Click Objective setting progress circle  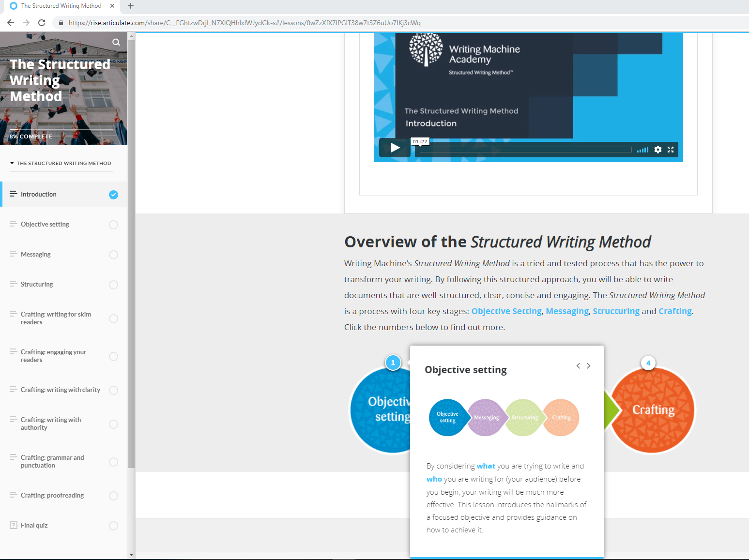point(113,225)
